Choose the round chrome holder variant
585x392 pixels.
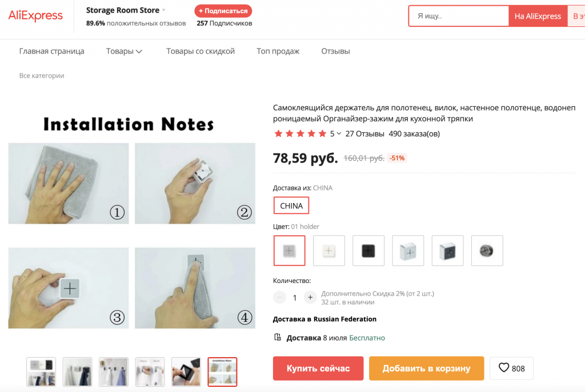tap(487, 250)
